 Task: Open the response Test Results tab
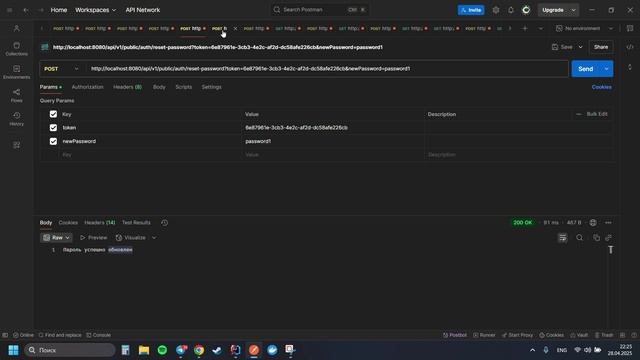pos(136,222)
